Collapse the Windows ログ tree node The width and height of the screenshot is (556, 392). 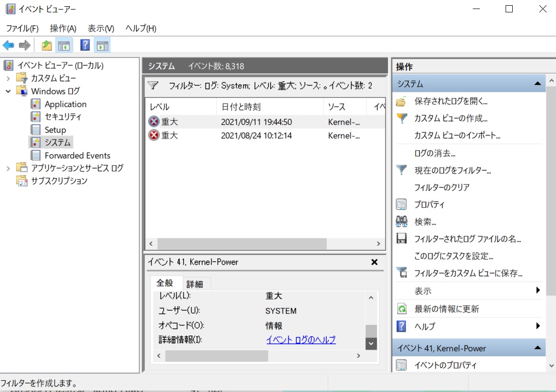(8, 91)
